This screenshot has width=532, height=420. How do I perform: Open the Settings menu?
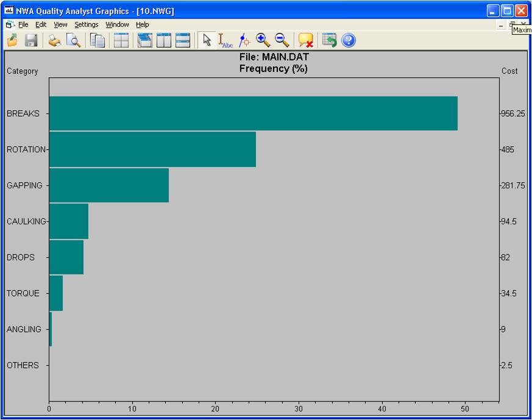[x=86, y=24]
